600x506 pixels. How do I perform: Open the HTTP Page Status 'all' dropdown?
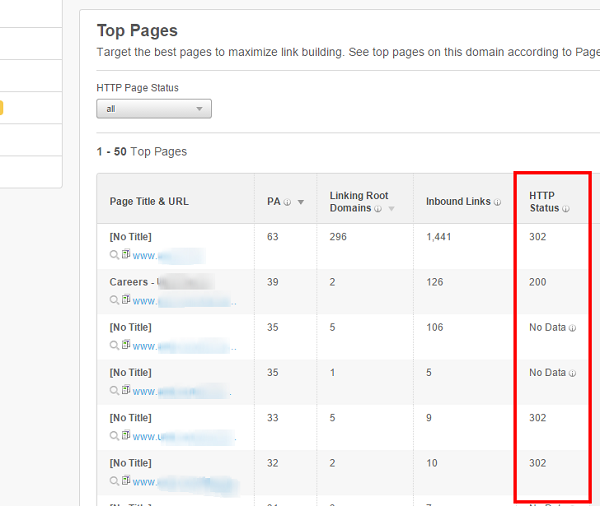tap(154, 109)
